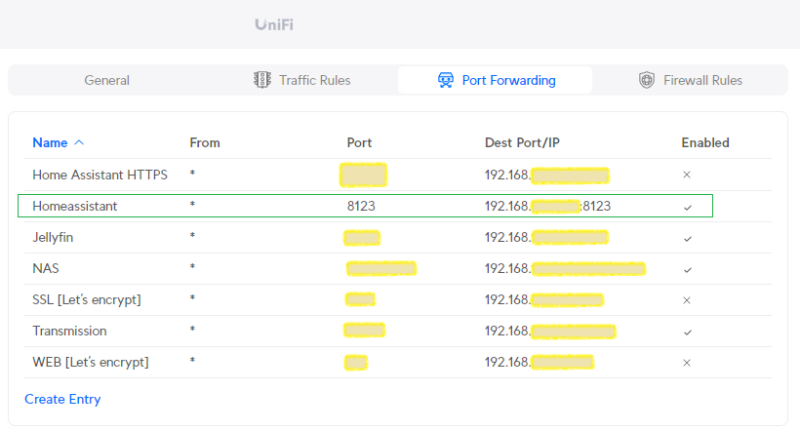Click the UniFi logo text
Screen dimensions: 800x430
pos(274,24)
